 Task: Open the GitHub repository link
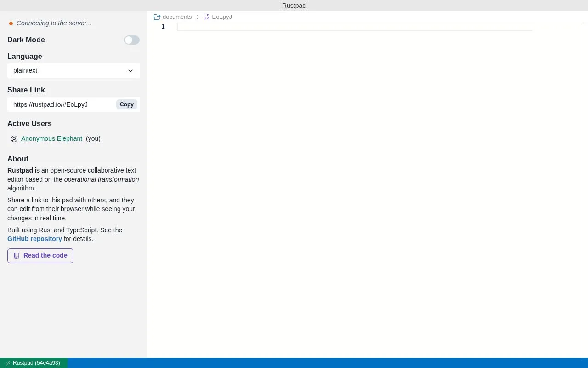click(x=34, y=239)
